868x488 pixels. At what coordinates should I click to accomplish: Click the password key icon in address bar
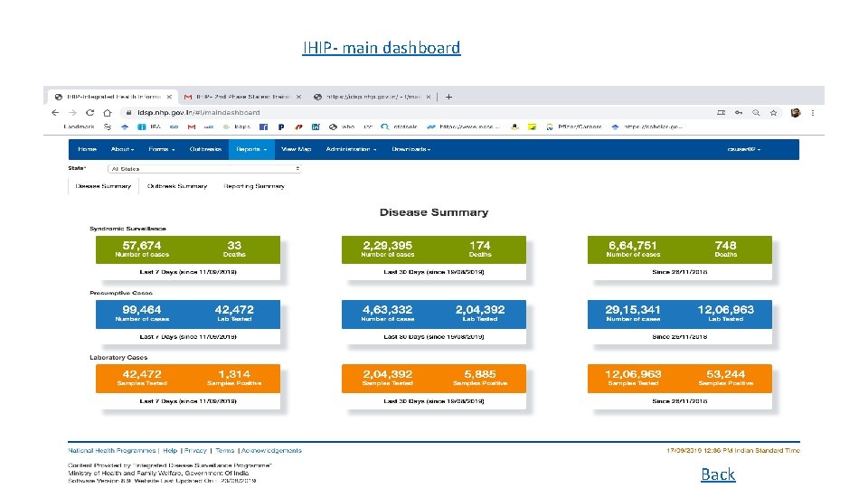(739, 113)
